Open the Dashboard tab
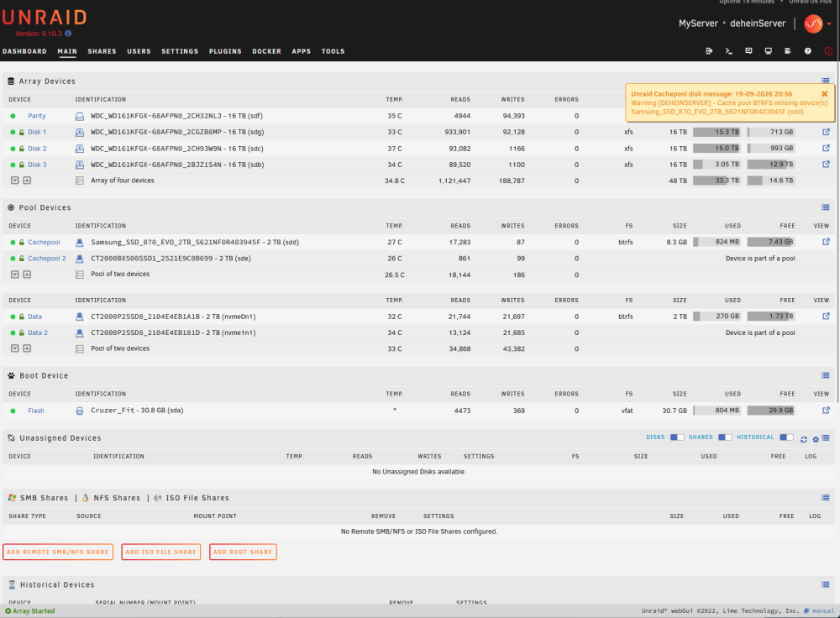 pos(24,51)
